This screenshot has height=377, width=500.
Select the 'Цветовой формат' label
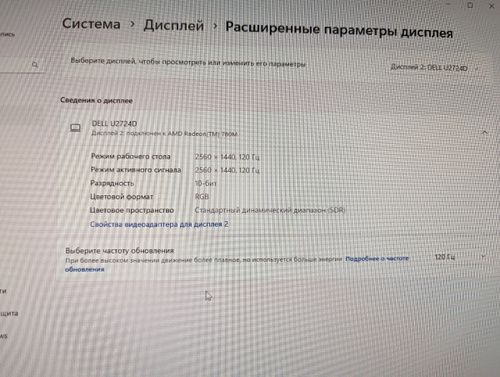122,197
